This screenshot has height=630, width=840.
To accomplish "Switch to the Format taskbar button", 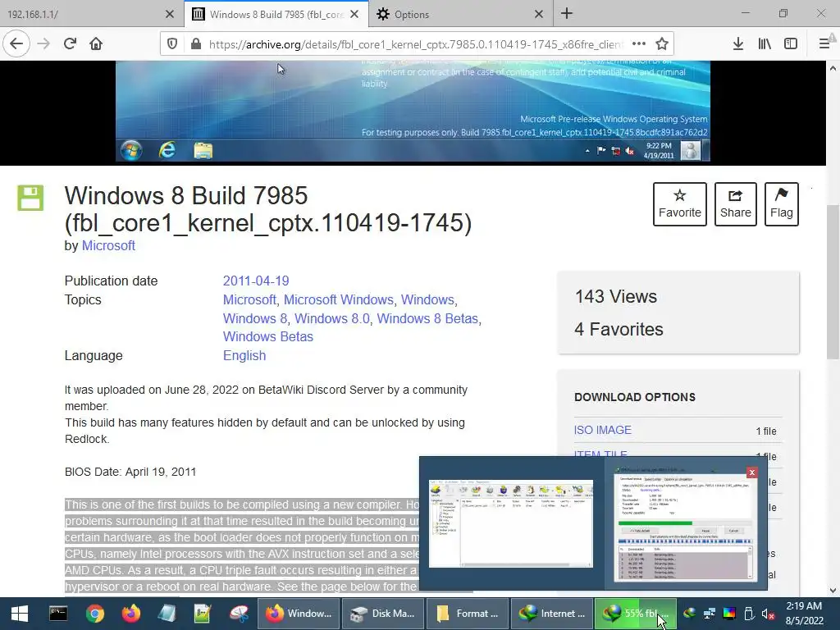I will (468, 614).
